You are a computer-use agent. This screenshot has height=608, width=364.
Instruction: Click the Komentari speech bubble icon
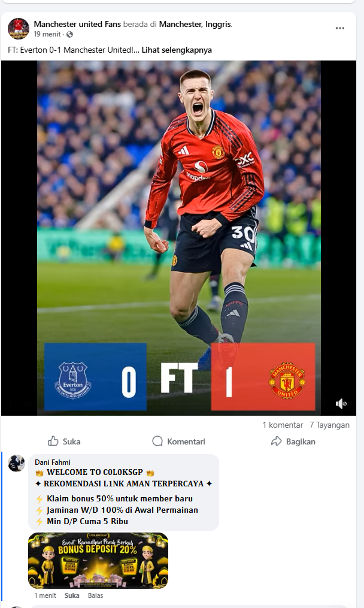157,441
